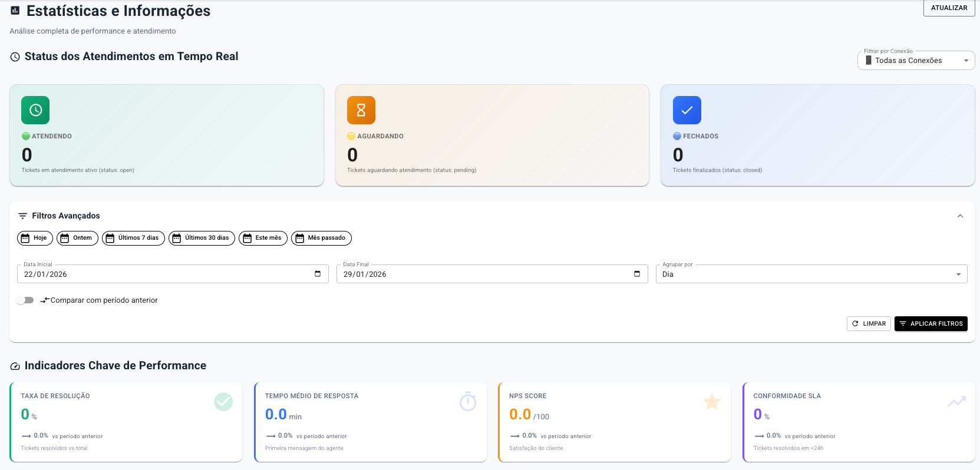Open the Todas as Conexões dropdown
980x470 pixels.
[916, 61]
